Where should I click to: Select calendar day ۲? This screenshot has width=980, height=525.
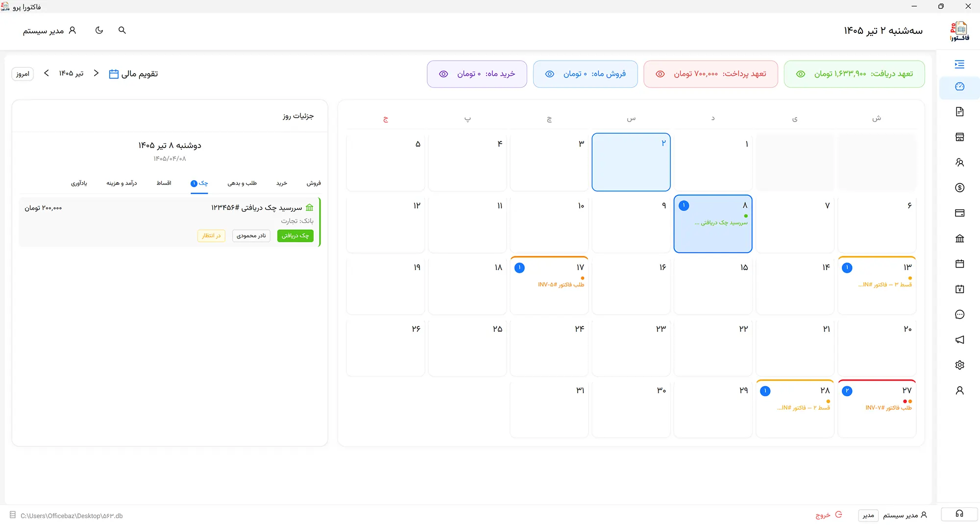click(x=631, y=162)
